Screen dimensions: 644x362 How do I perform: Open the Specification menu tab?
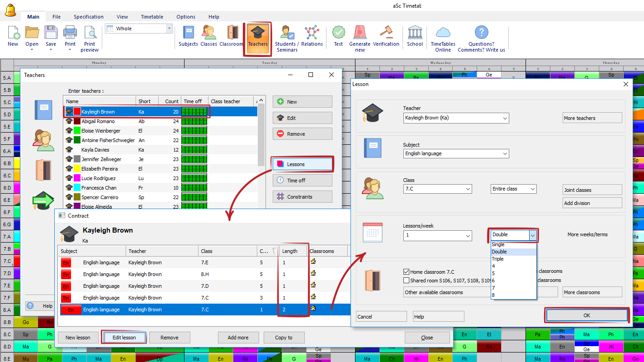[x=89, y=17]
